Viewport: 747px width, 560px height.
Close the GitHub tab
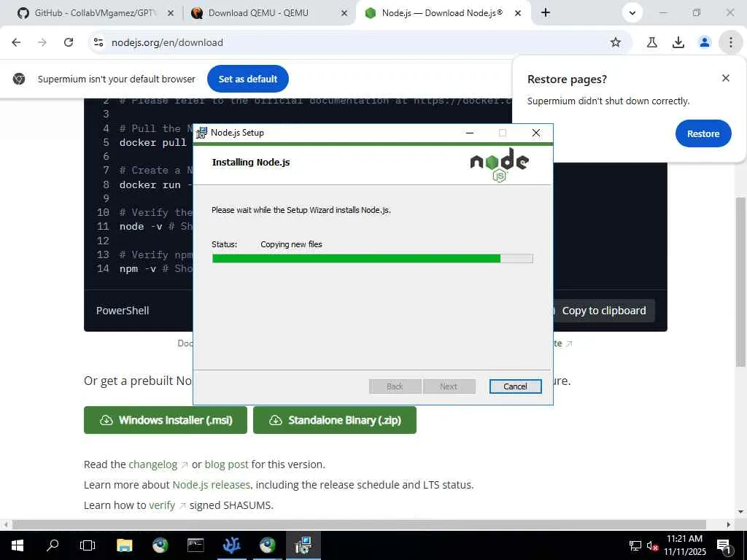[171, 13]
